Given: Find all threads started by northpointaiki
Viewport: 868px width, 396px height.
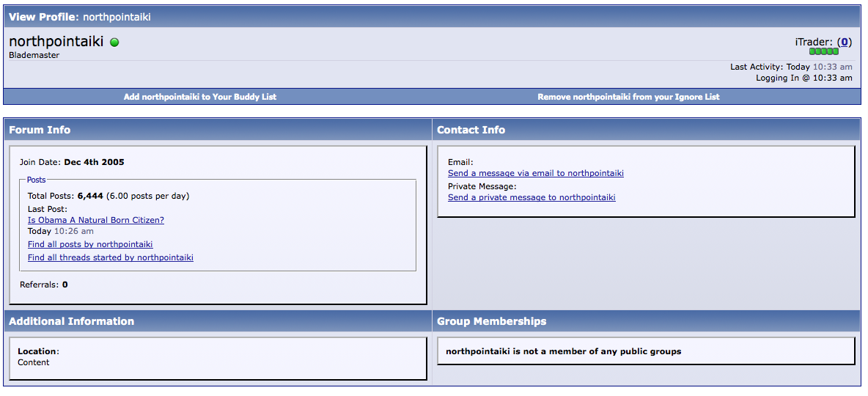Looking at the screenshot, I should tap(111, 257).
